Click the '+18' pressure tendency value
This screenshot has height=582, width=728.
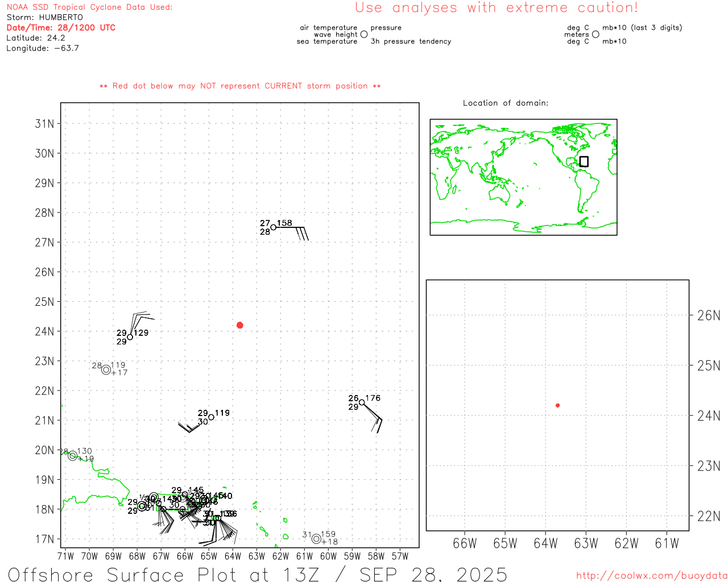329,542
